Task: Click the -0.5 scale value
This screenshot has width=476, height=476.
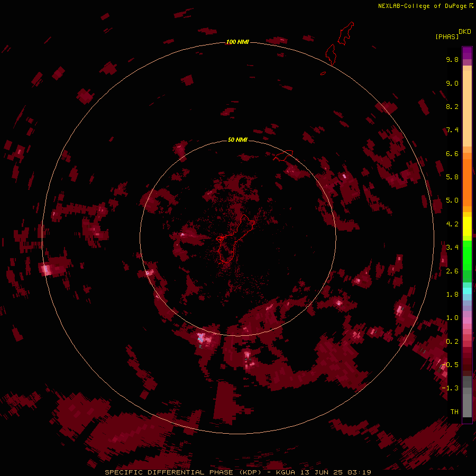Action: 451,365
